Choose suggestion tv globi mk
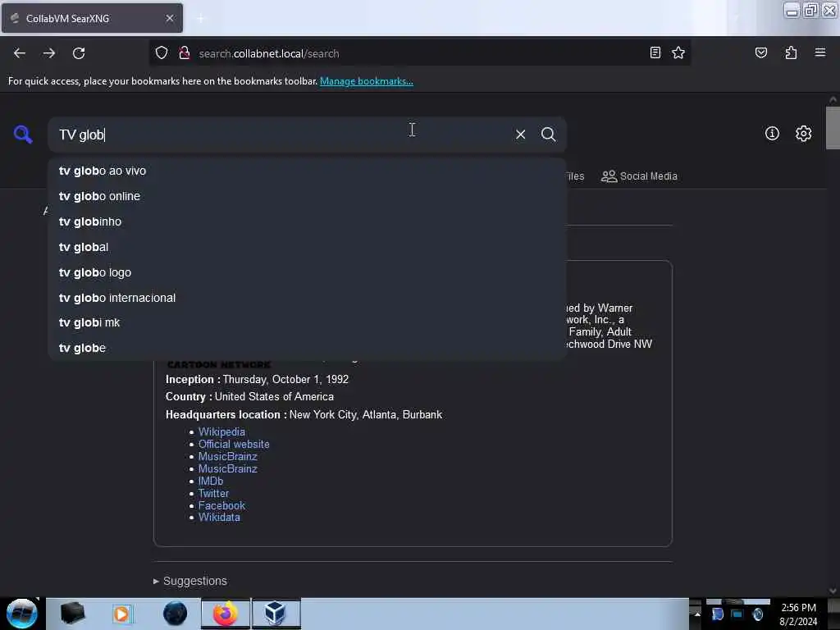Viewport: 840px width, 630px height. [307, 322]
